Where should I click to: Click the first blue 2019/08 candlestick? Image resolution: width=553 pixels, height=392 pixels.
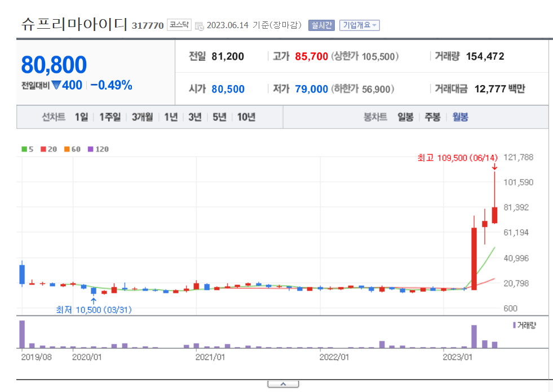pyautogui.click(x=22, y=274)
